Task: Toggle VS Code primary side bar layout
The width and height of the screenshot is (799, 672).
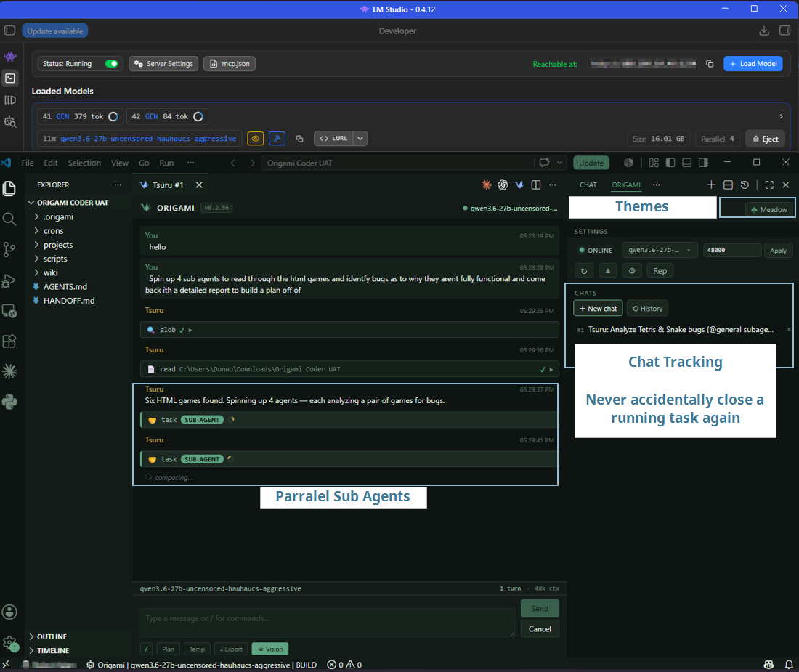Action: click(670, 163)
